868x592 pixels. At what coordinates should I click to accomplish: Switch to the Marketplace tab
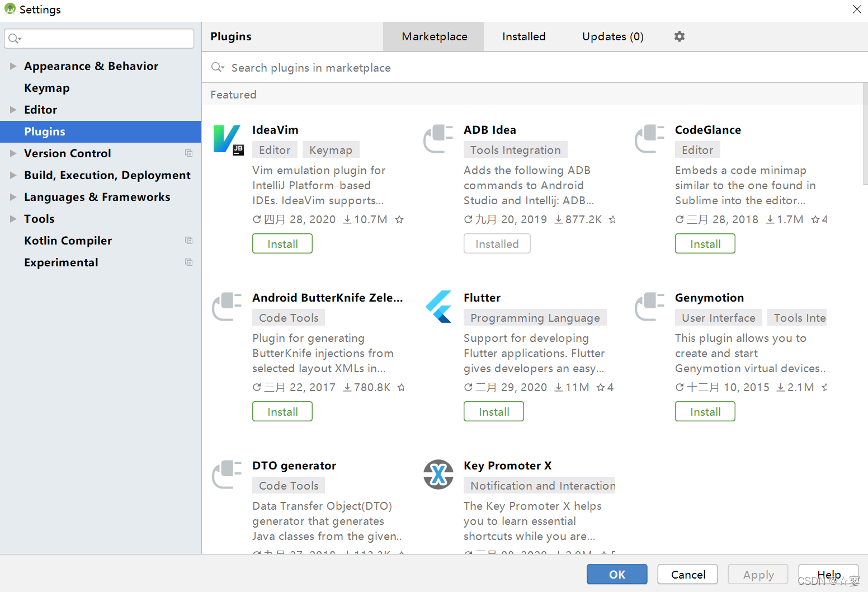click(434, 36)
